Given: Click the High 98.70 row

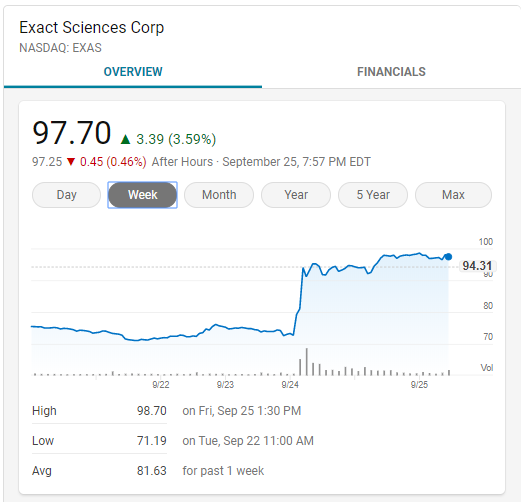Looking at the screenshot, I should [x=166, y=411].
